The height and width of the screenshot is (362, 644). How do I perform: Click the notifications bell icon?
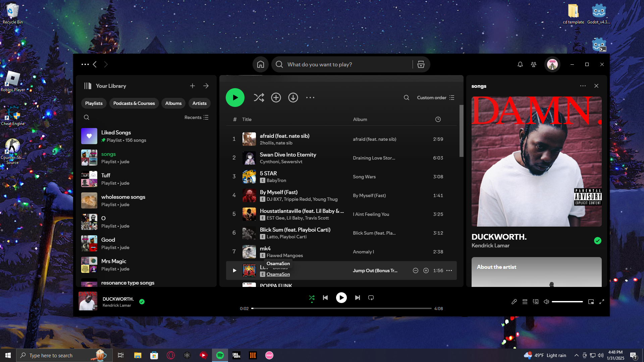520,64
